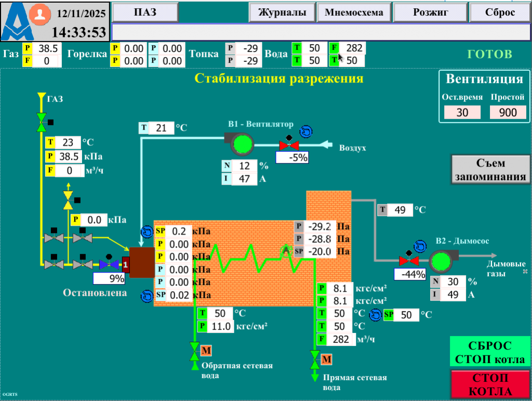Open the Журналы screen

click(282, 12)
